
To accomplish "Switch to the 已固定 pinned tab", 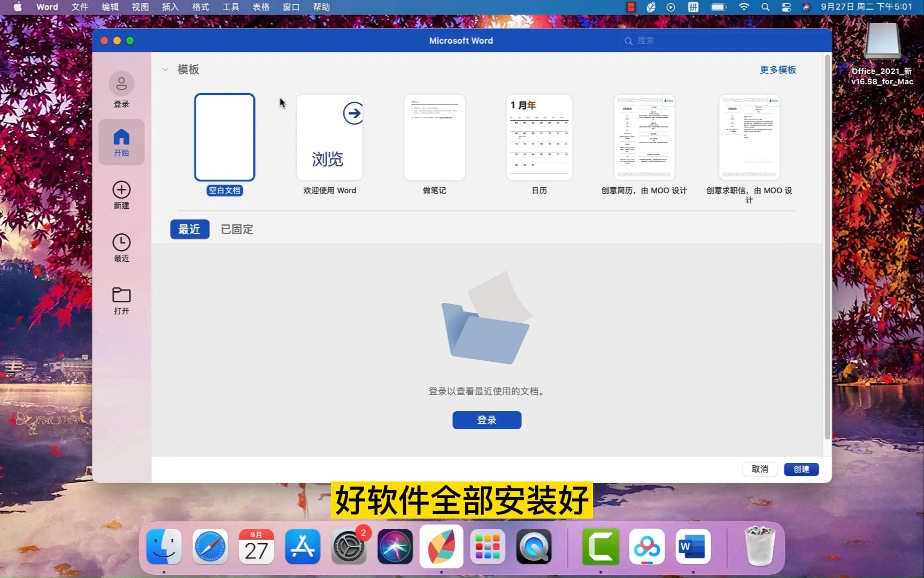I will (237, 229).
